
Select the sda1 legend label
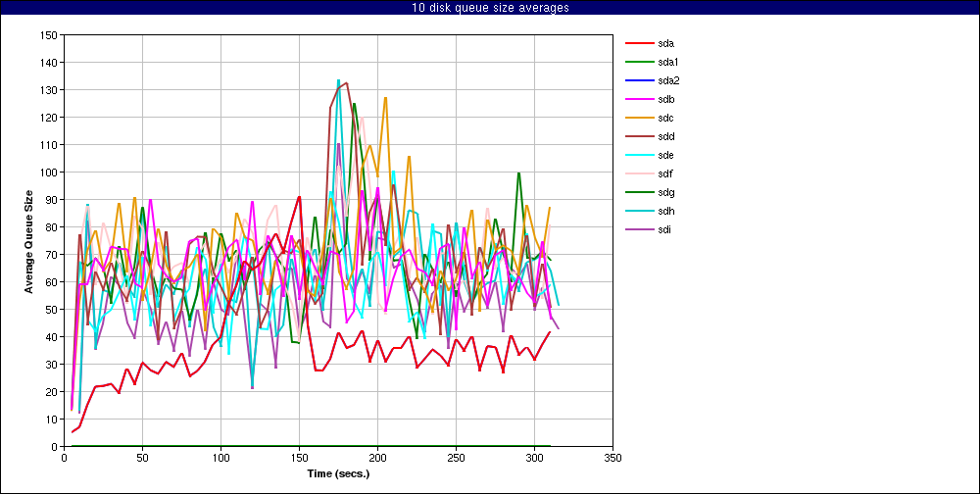click(x=668, y=63)
